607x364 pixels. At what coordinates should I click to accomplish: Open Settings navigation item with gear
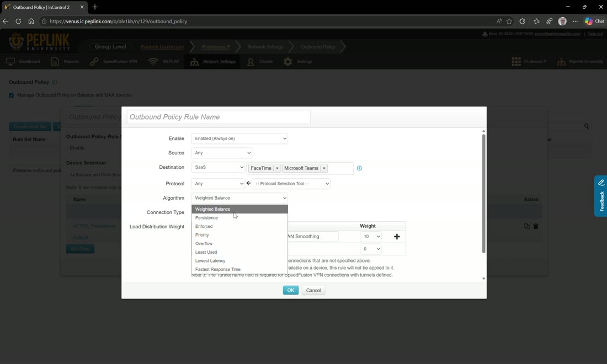coord(298,62)
